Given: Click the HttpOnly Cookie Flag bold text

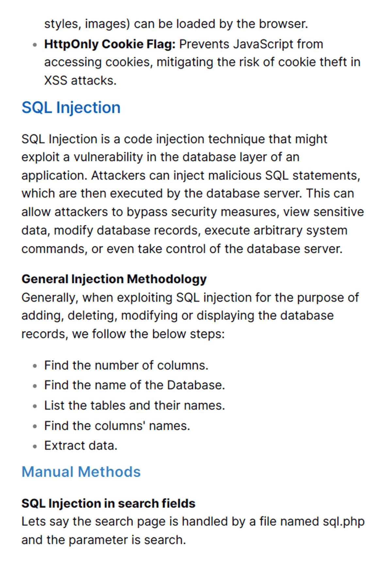Looking at the screenshot, I should pos(110,44).
